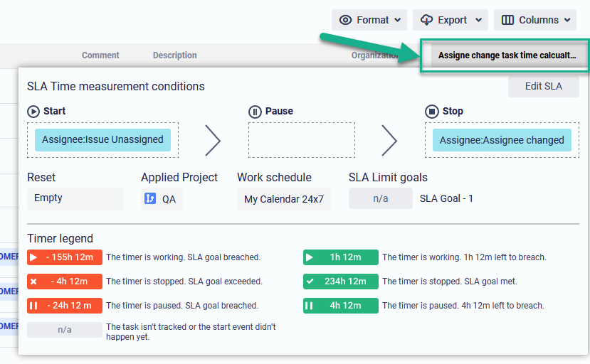Click the empty Pause condition box
590x364 pixels.
(x=301, y=140)
